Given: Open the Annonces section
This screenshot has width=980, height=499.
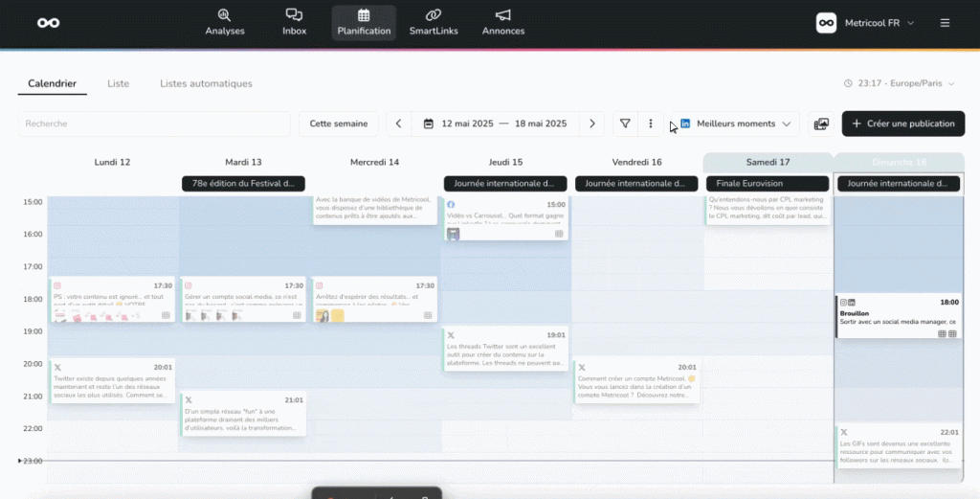Looking at the screenshot, I should [x=503, y=23].
